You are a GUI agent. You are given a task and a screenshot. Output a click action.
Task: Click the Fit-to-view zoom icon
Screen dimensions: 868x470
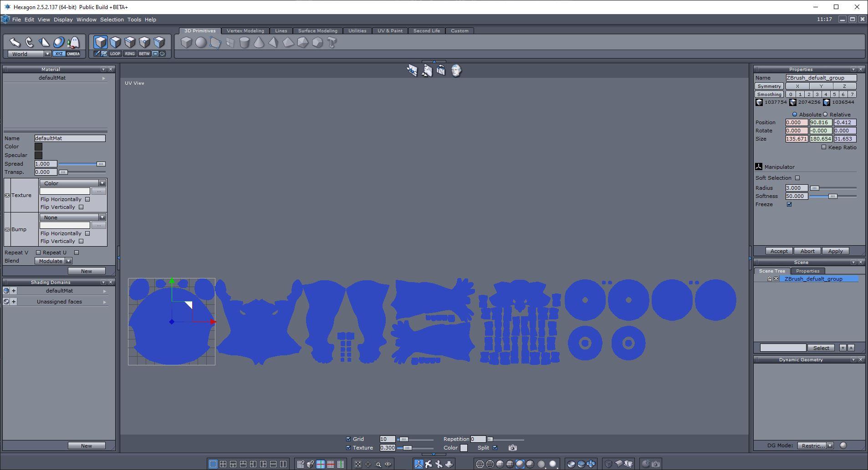coord(358,464)
